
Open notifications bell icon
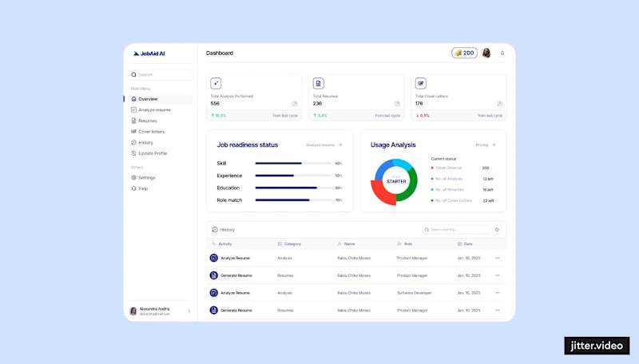502,53
